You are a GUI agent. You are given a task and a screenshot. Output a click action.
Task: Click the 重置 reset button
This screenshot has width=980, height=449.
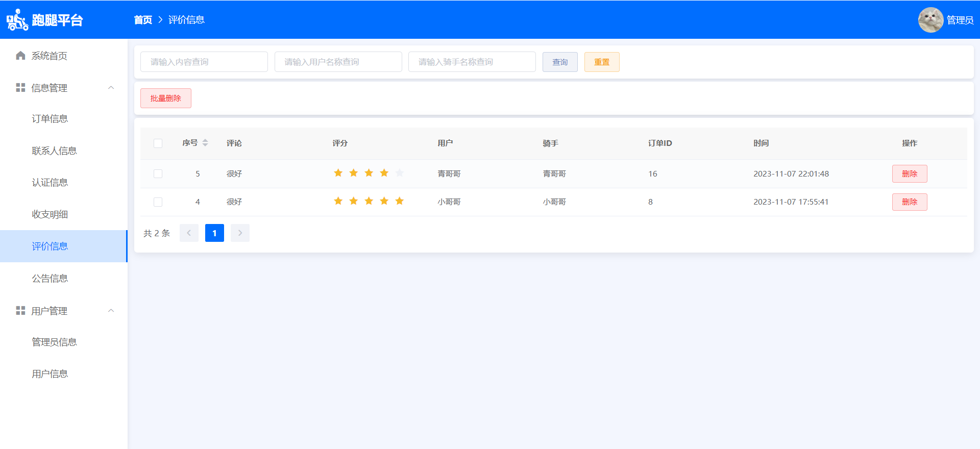tap(602, 62)
